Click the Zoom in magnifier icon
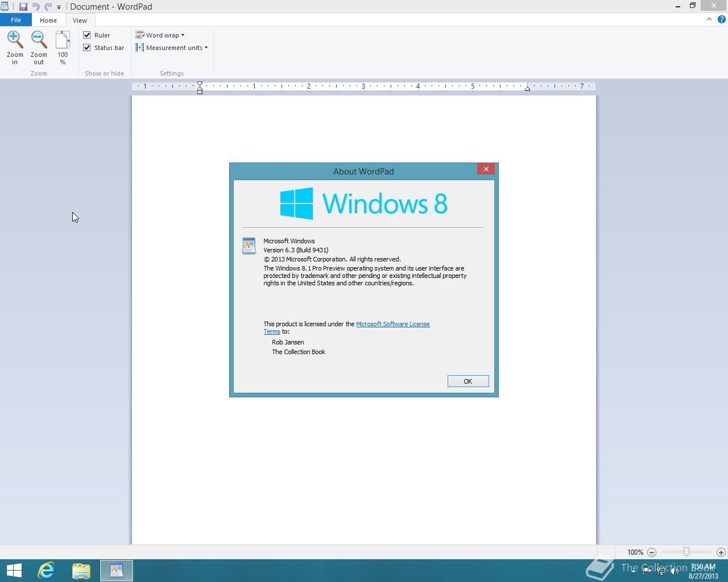Image resolution: width=728 pixels, height=582 pixels. click(x=15, y=40)
